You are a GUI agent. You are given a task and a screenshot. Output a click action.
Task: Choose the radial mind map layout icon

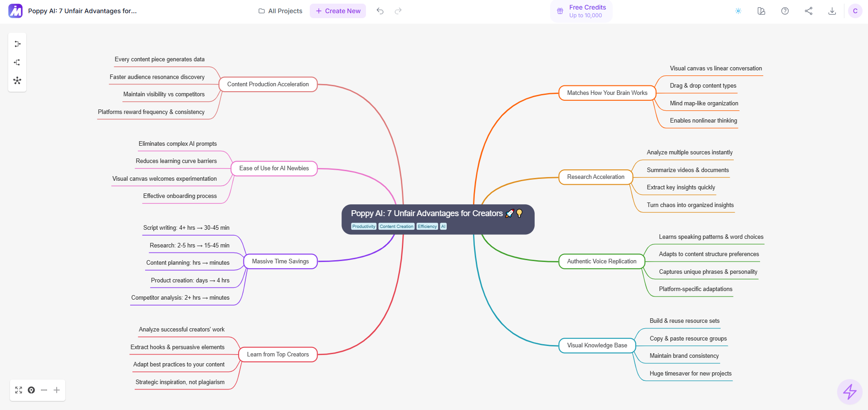coord(17,80)
